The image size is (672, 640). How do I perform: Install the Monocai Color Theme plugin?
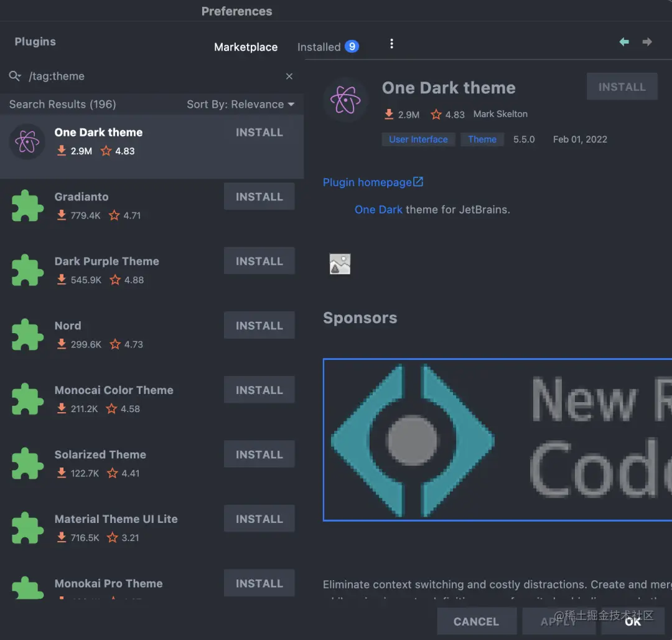[x=259, y=390]
